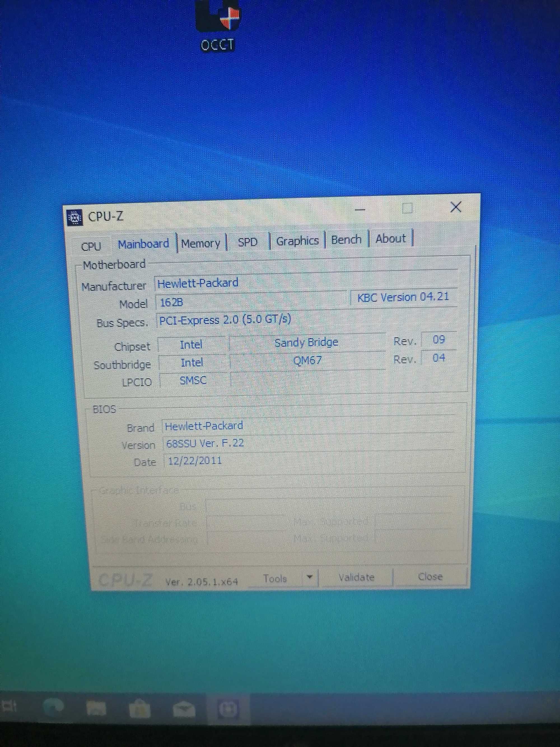The image size is (560, 747).
Task: Click the Tools button
Action: click(276, 579)
